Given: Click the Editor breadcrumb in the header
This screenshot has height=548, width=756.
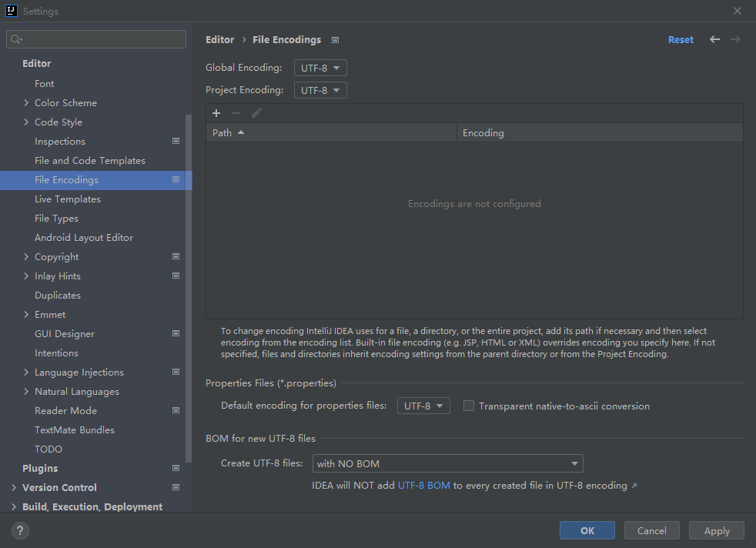Looking at the screenshot, I should pos(220,39).
